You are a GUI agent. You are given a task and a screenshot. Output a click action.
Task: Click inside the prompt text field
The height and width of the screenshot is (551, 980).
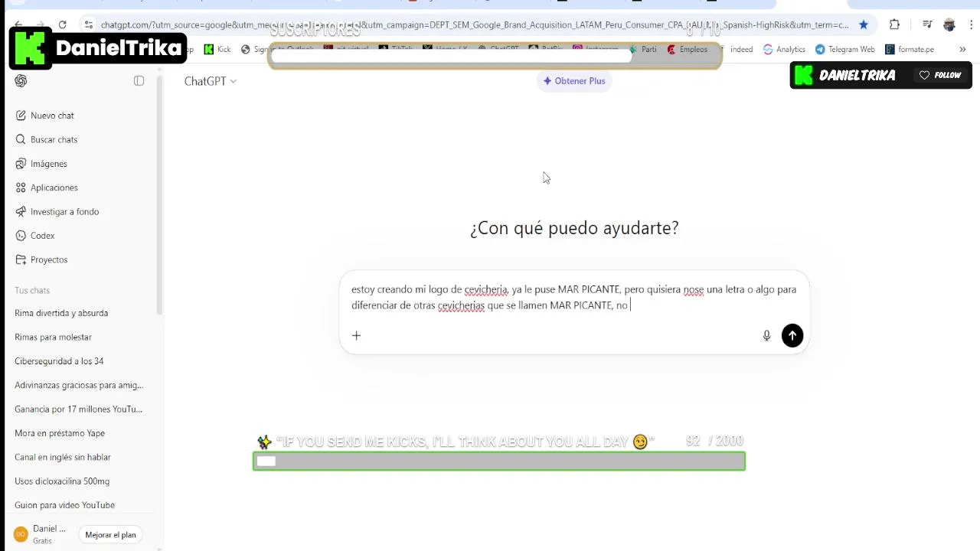[x=574, y=298]
